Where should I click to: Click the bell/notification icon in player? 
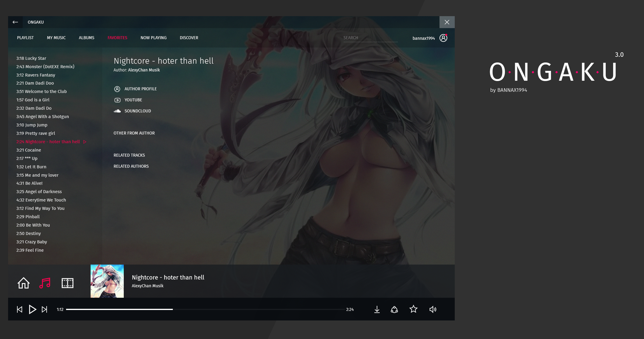point(395,310)
